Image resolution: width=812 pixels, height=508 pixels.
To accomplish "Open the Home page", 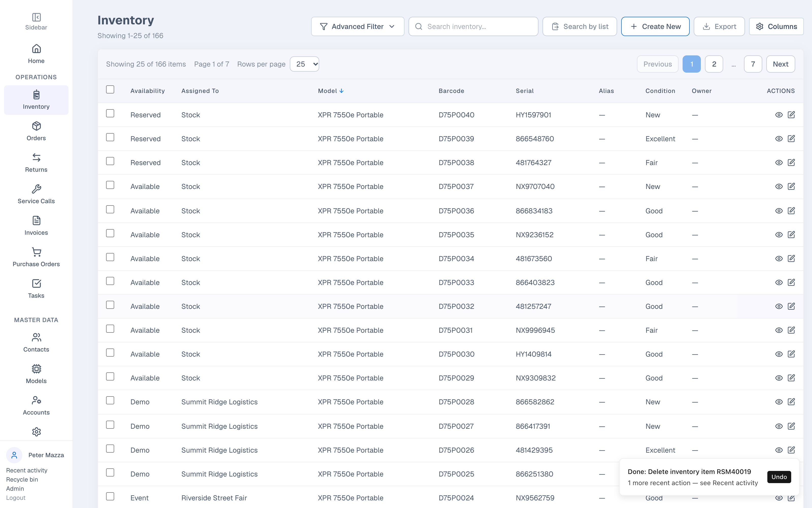I will [x=36, y=54].
